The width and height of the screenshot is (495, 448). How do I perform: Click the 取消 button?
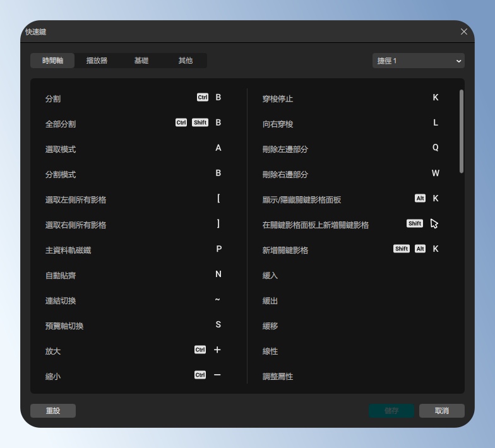[441, 411]
